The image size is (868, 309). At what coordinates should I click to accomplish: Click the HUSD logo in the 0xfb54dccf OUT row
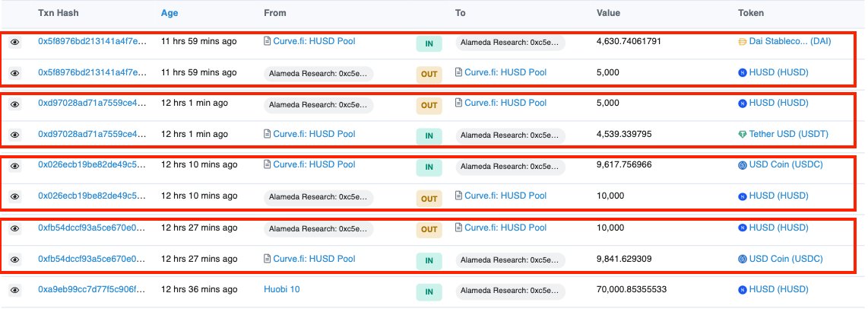click(x=743, y=228)
